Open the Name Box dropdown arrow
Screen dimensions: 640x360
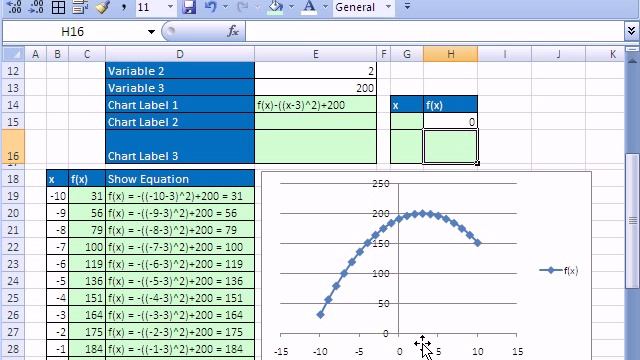[151, 31]
